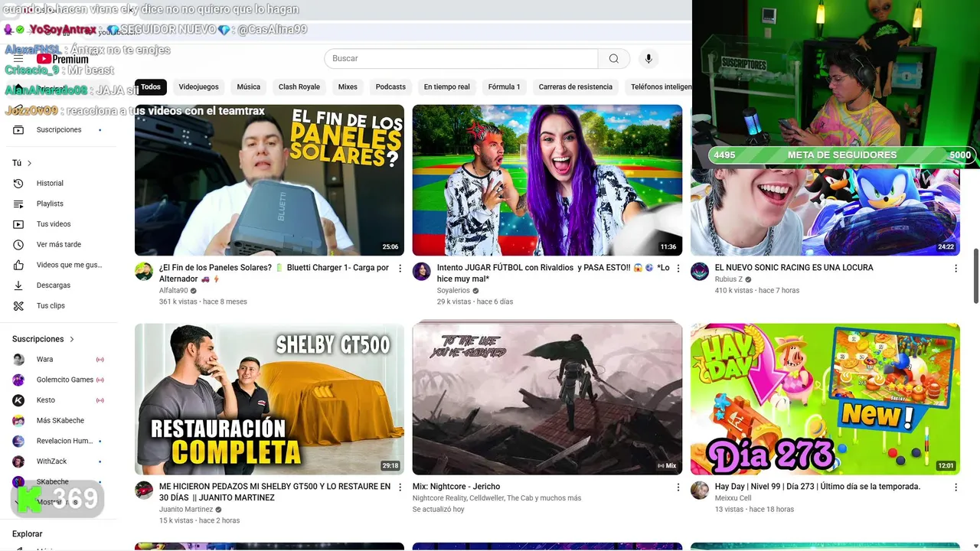Open options menu for Nightcore Jericho mix
This screenshot has width=980, height=551.
(x=678, y=487)
